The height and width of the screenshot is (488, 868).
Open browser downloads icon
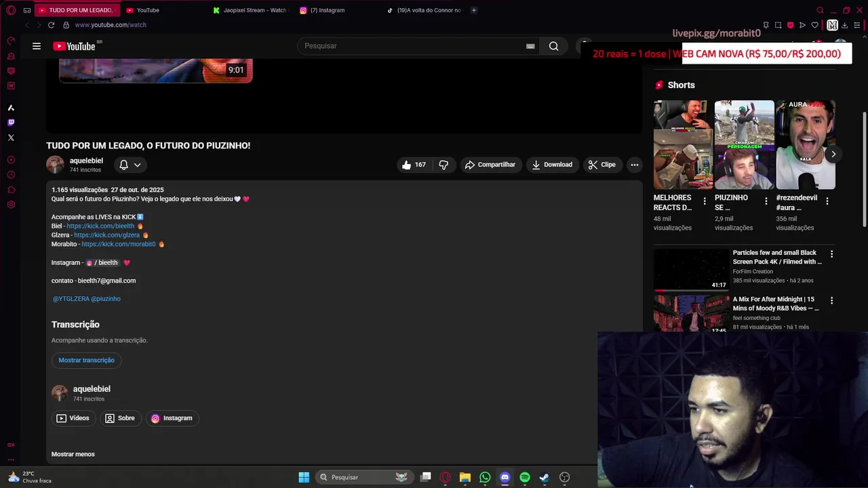click(x=844, y=25)
